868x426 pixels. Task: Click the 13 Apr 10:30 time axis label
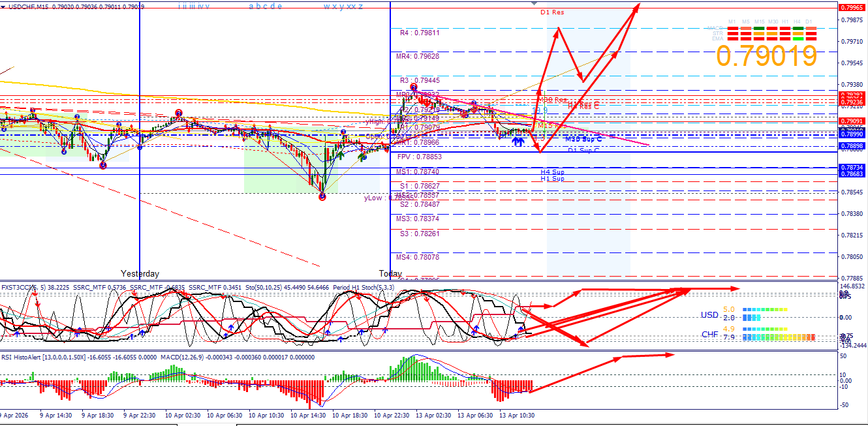518,415
